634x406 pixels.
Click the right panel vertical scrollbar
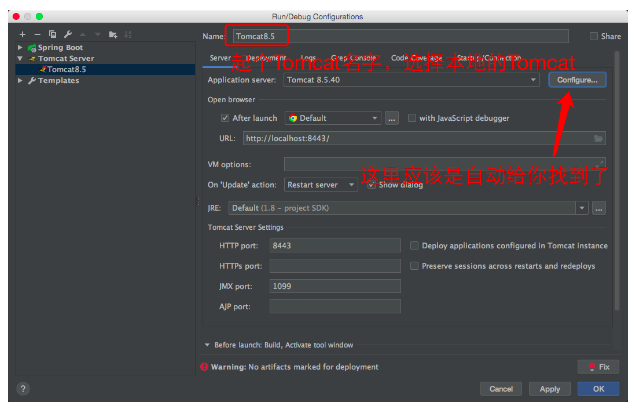click(617, 181)
